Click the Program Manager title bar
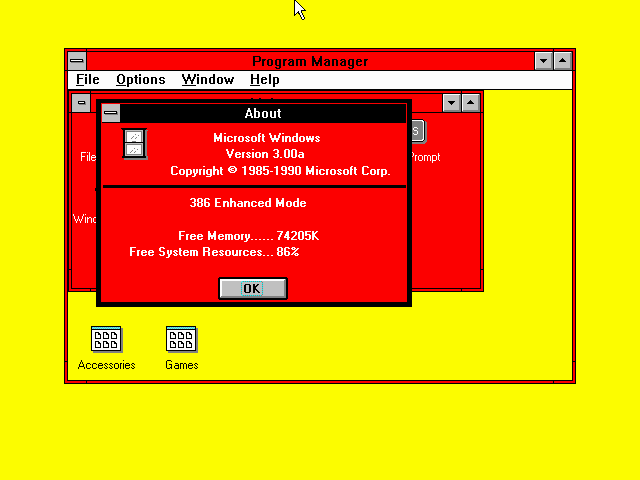 (x=310, y=61)
